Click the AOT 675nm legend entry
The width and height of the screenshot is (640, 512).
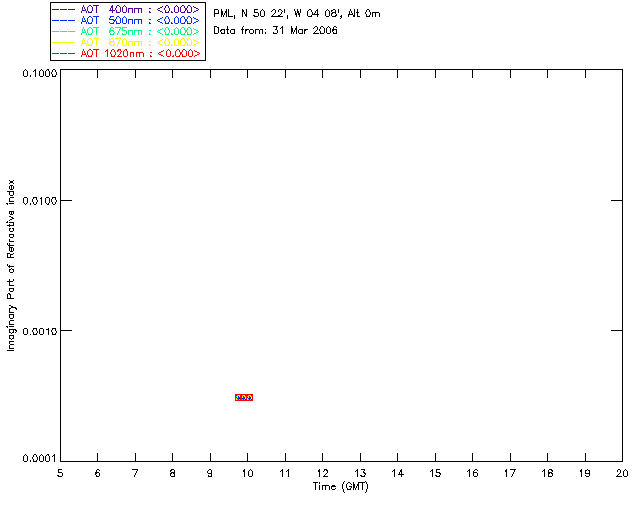(x=126, y=31)
